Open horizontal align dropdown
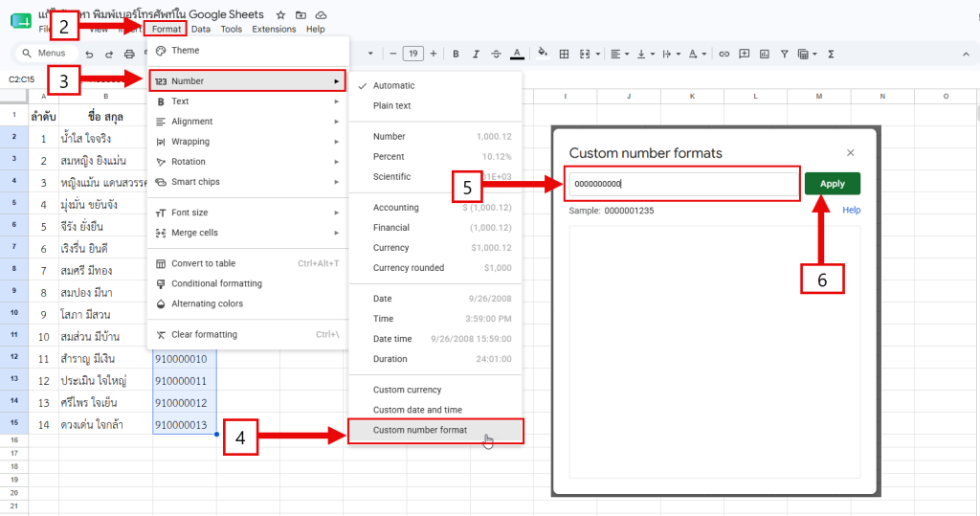This screenshot has height=516, width=980. [619, 55]
